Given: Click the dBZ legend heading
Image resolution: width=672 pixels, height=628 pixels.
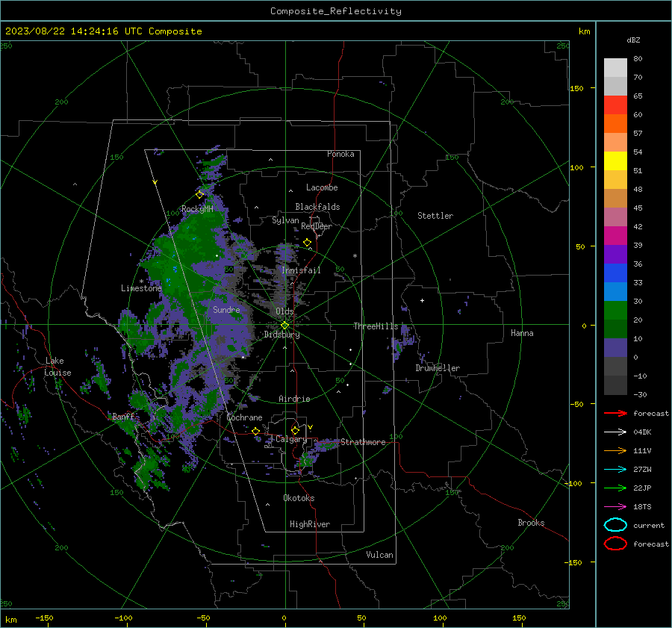Looking at the screenshot, I should pyautogui.click(x=633, y=40).
